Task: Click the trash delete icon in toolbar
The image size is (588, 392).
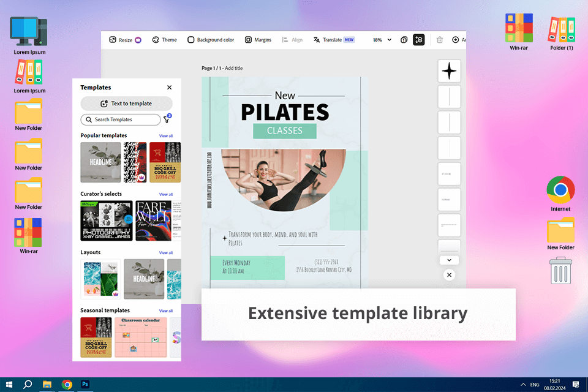Action: click(x=440, y=40)
